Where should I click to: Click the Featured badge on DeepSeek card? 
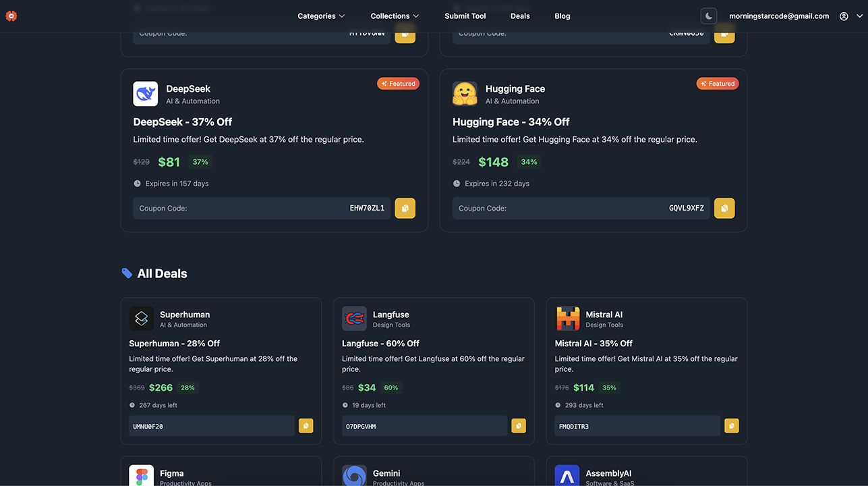[399, 84]
